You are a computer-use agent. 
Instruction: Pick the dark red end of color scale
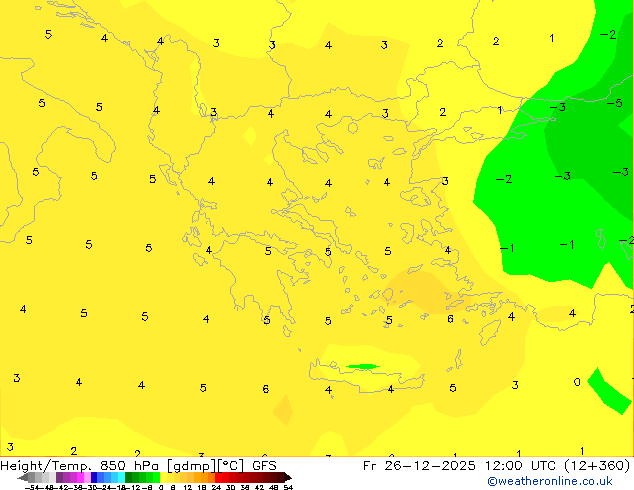point(280,477)
